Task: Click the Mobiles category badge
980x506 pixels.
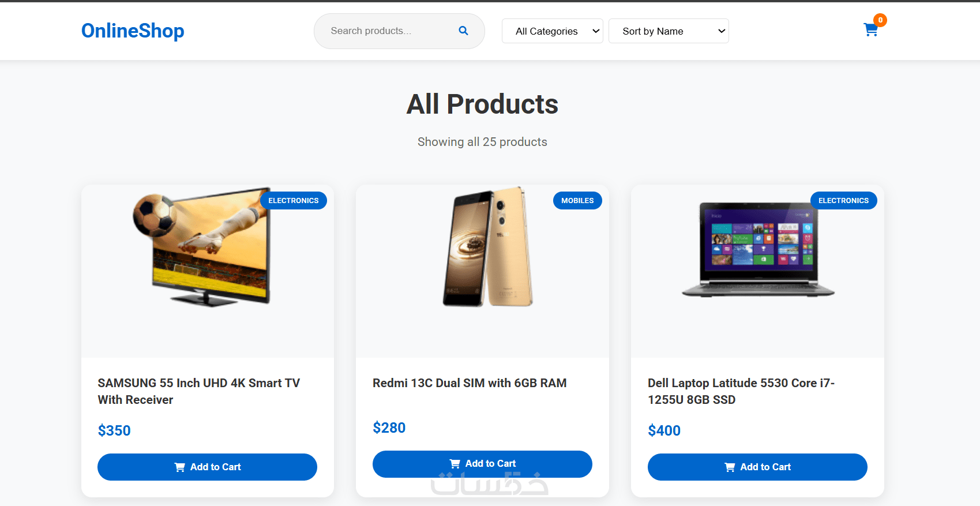Action: pos(577,201)
